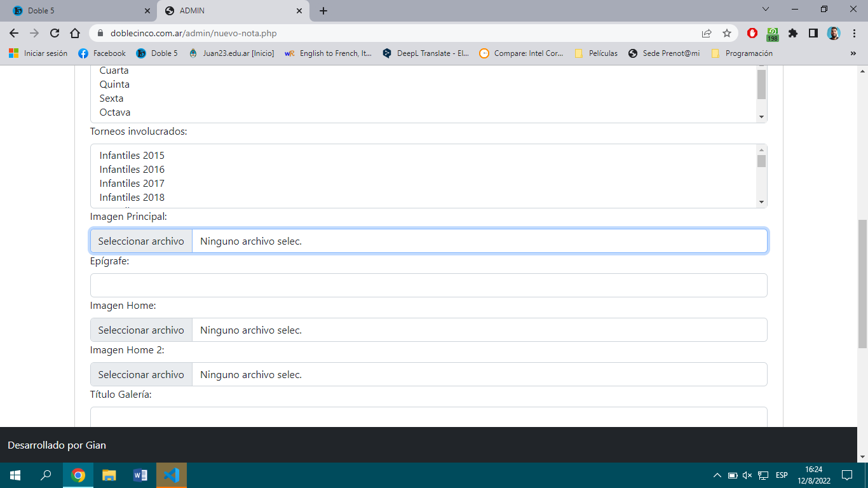Go back with browser back arrow
This screenshot has height=488, width=868.
[x=14, y=33]
